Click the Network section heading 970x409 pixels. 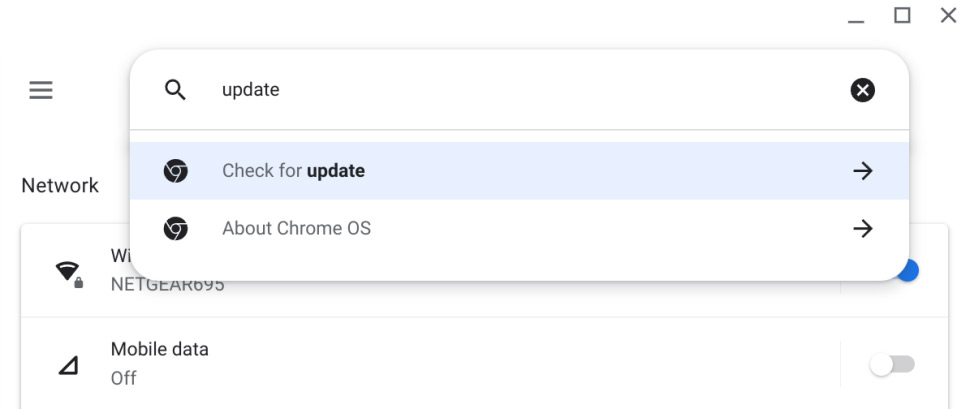(x=60, y=185)
